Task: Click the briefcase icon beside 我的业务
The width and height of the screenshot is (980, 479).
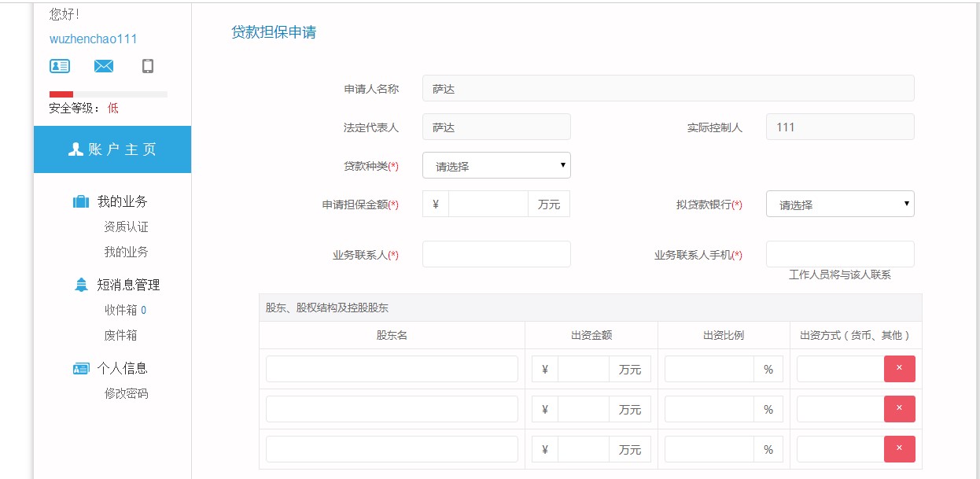Action: (x=81, y=202)
